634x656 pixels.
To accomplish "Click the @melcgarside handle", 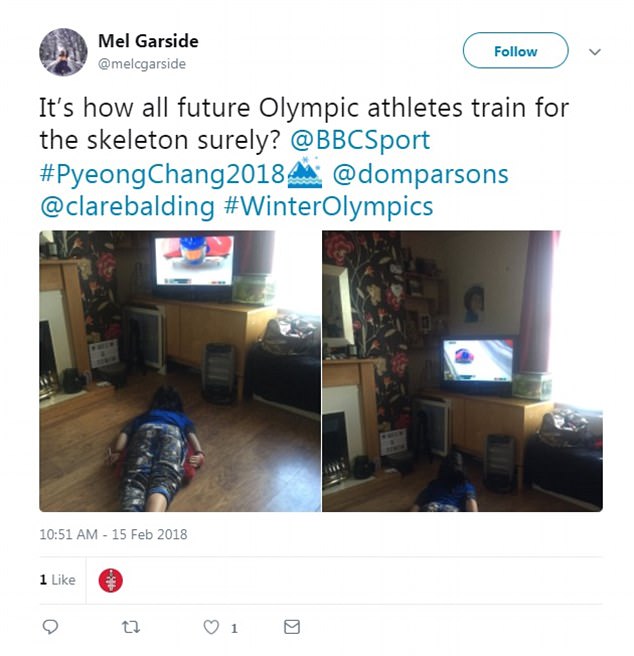I will pos(142,64).
